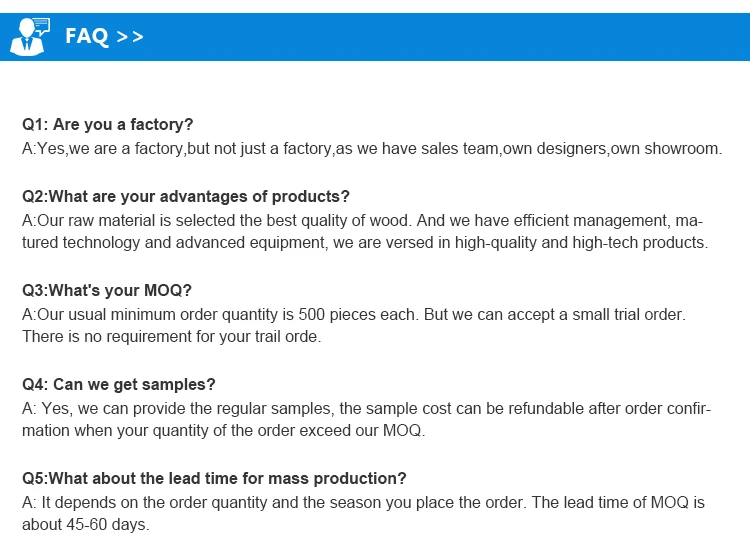Click the line starting "A: Yes, we can provide"
The width and height of the screenshot is (750, 555).
[366, 408]
